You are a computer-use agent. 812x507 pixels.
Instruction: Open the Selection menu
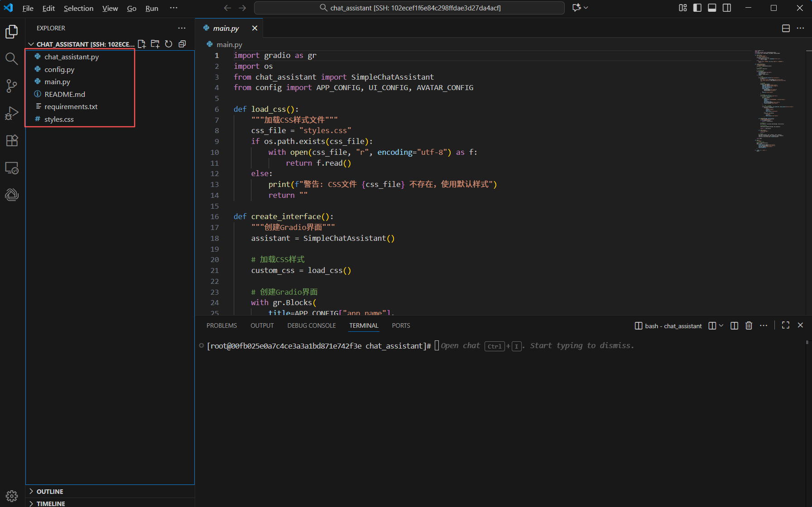(x=78, y=8)
